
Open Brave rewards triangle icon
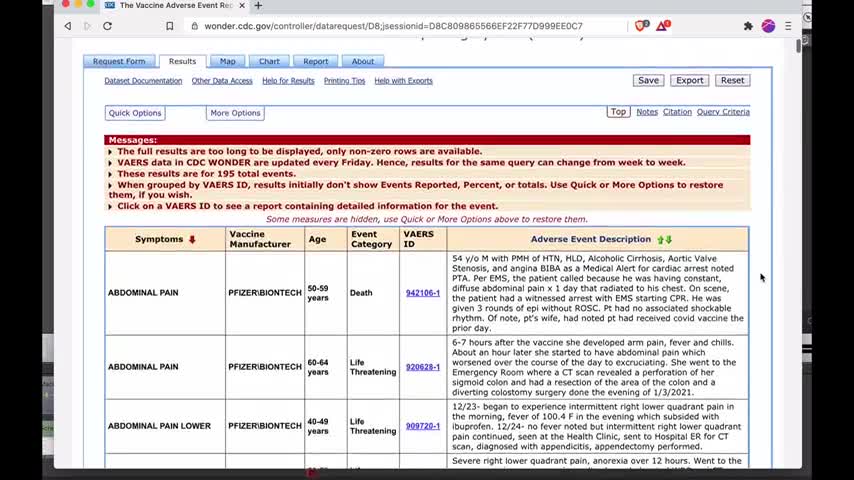click(x=662, y=26)
